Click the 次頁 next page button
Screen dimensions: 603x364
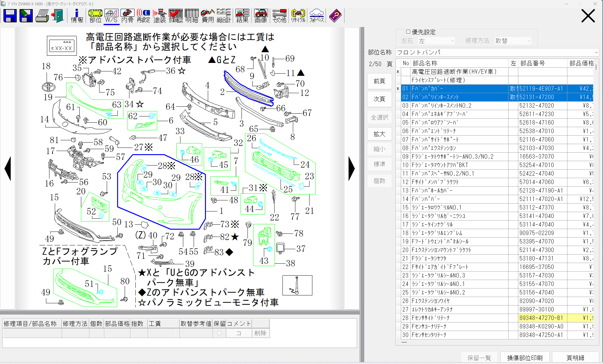[x=379, y=99]
